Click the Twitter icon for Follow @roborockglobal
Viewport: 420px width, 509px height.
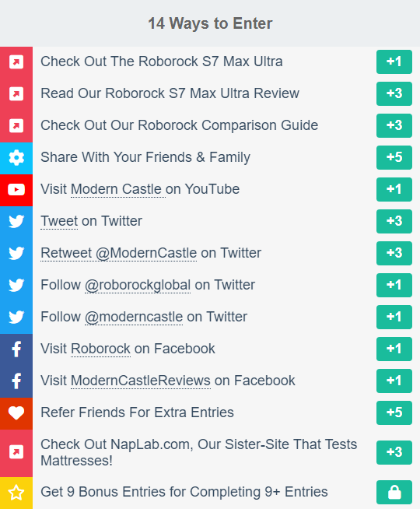click(16, 285)
